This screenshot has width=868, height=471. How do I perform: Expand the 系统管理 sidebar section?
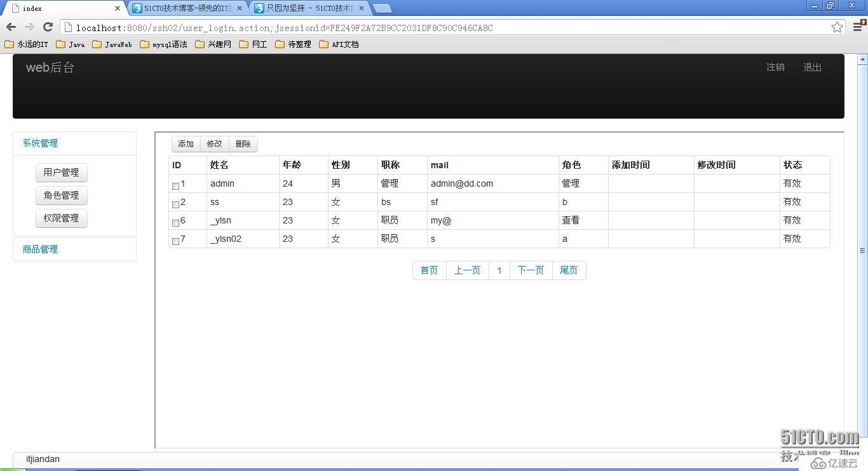[x=41, y=143]
